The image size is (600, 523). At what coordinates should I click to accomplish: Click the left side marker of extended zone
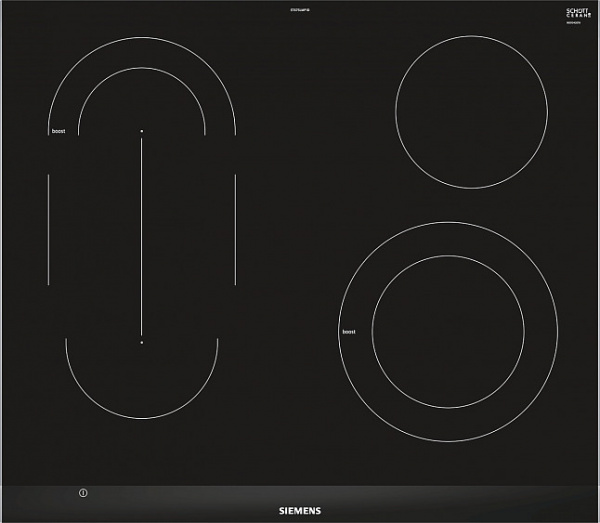tap(48, 229)
